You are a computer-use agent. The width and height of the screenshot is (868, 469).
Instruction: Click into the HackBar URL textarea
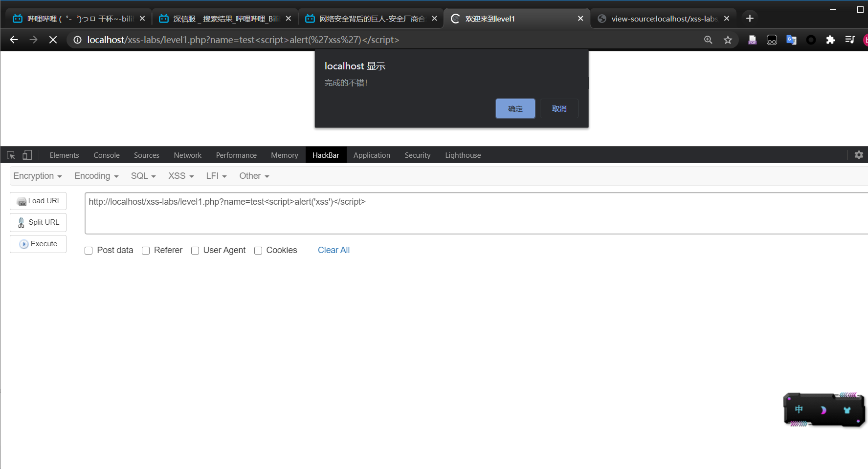tap(476, 213)
